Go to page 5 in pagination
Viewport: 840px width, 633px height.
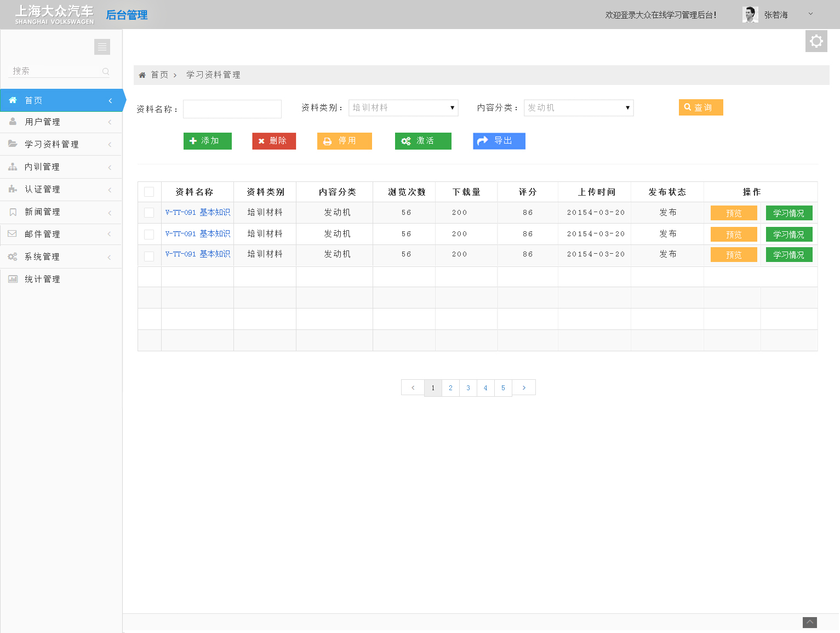tap(503, 387)
